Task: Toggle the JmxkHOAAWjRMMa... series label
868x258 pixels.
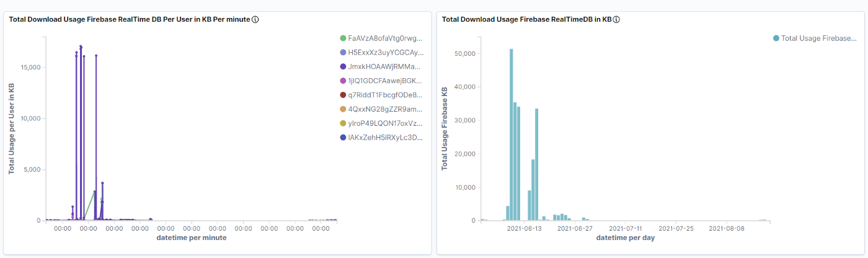Action: 384,66
